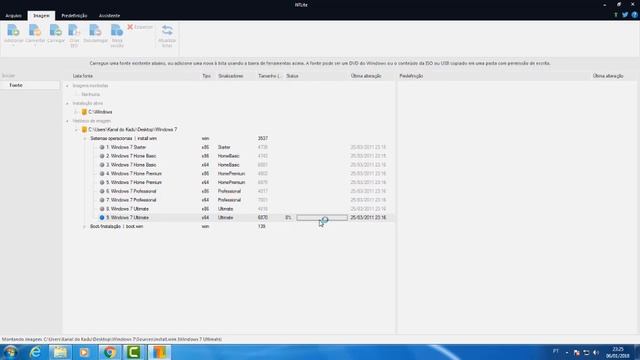This screenshot has width=640, height=360.
Task: Click the 3537 size value of install.wim
Action: pos(263,138)
